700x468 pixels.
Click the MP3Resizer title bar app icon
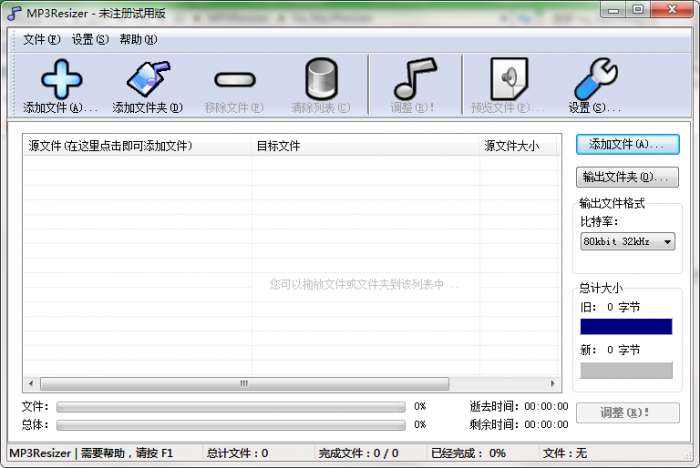click(x=14, y=13)
